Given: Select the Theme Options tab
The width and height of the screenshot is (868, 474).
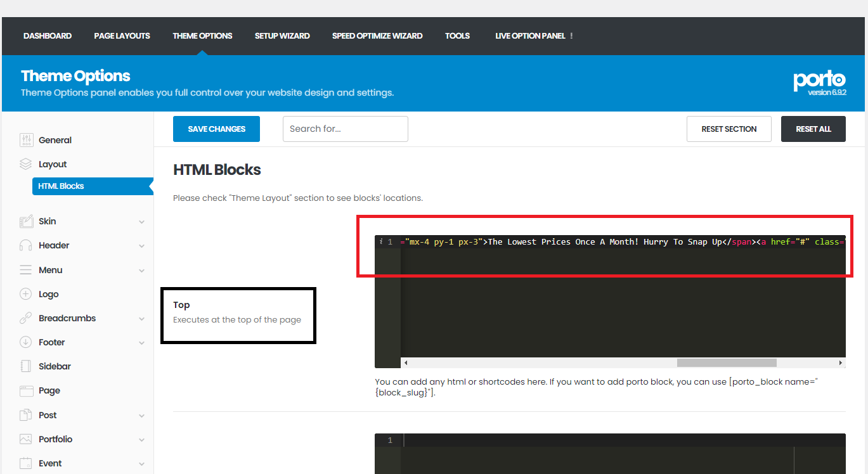Looking at the screenshot, I should pyautogui.click(x=202, y=36).
